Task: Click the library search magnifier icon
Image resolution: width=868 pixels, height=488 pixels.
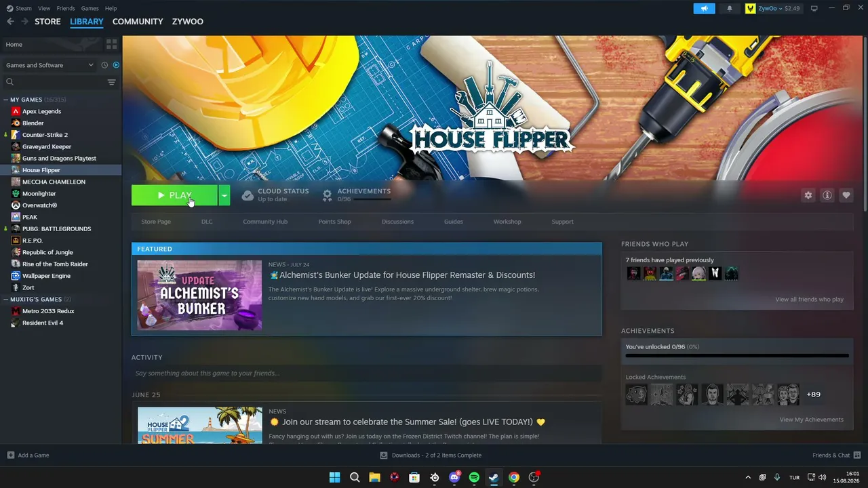Action: coord(9,82)
